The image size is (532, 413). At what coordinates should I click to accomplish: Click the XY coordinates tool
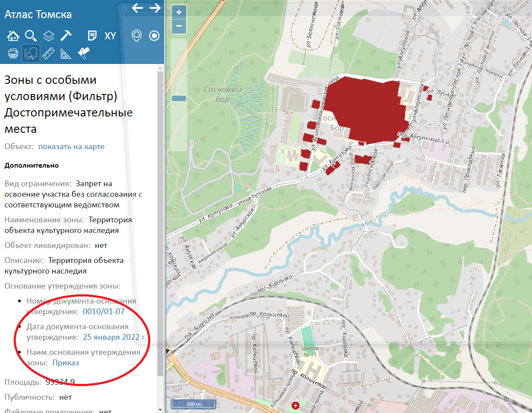coord(110,36)
